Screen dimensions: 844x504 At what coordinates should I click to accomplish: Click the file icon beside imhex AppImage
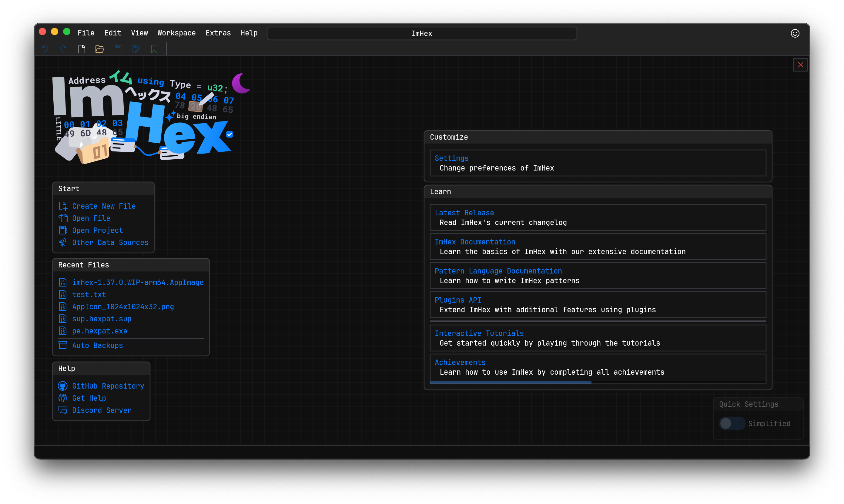pyautogui.click(x=63, y=283)
